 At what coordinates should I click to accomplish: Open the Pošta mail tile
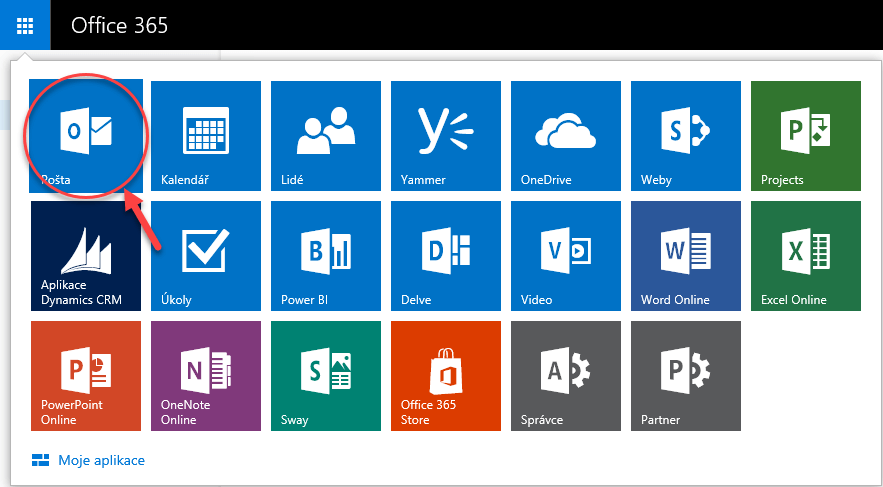[x=86, y=136]
